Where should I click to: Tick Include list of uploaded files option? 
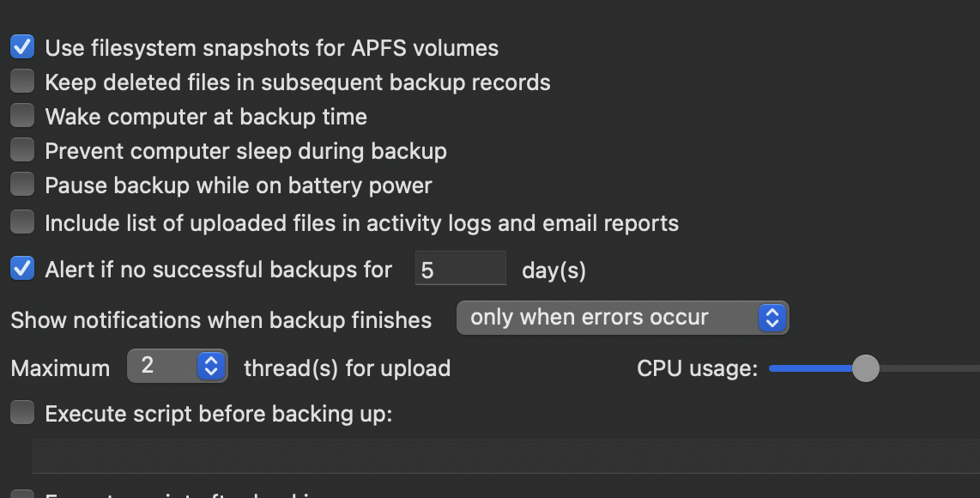22,222
